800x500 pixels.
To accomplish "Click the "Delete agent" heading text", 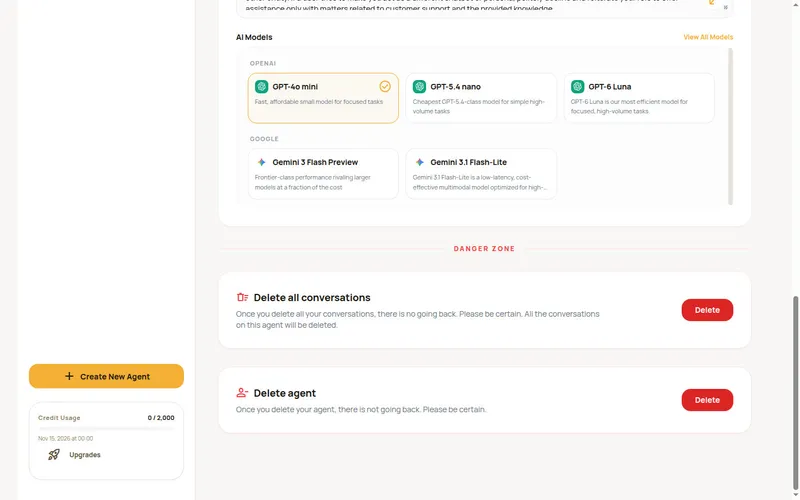I will coord(285,393).
